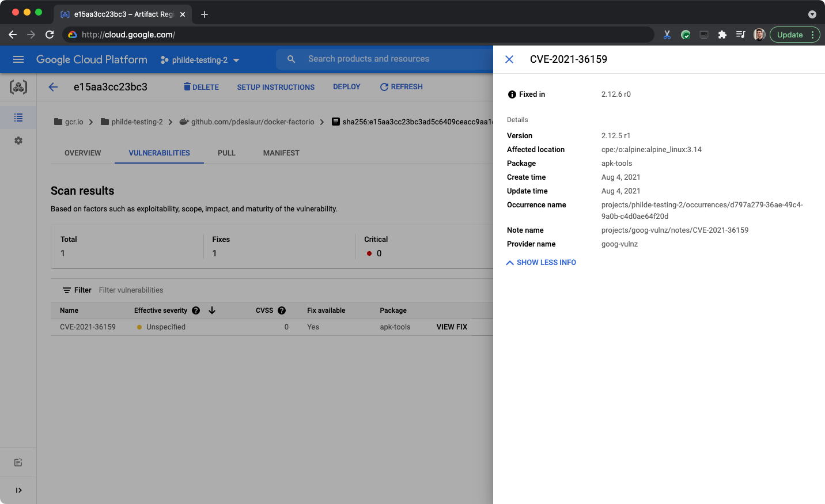Click the search magnifier icon
This screenshot has height=504, width=825.
pyautogui.click(x=292, y=59)
